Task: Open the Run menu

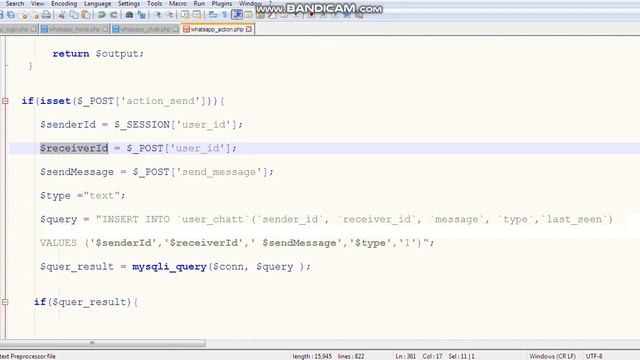Action: pos(199,4)
